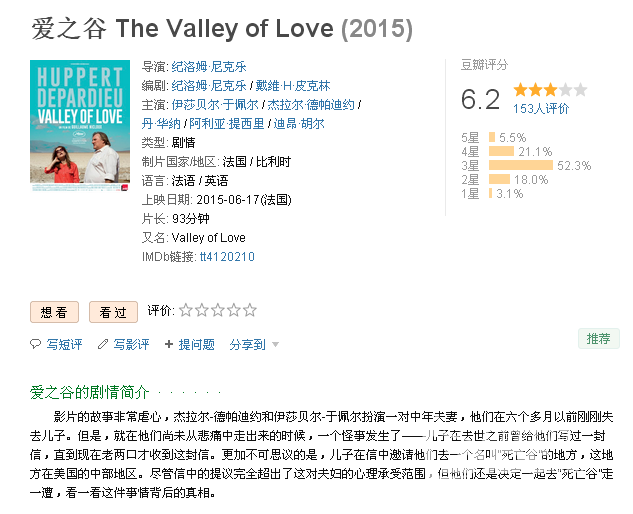
Task: View the 153人评价 ratings link
Action: pyautogui.click(x=541, y=108)
